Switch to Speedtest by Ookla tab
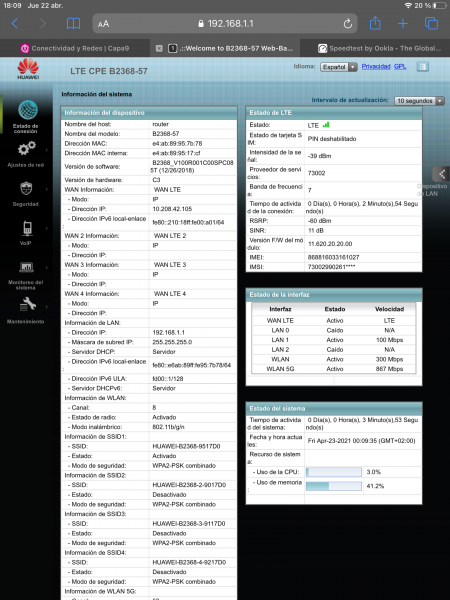450x600 pixels. (375, 48)
